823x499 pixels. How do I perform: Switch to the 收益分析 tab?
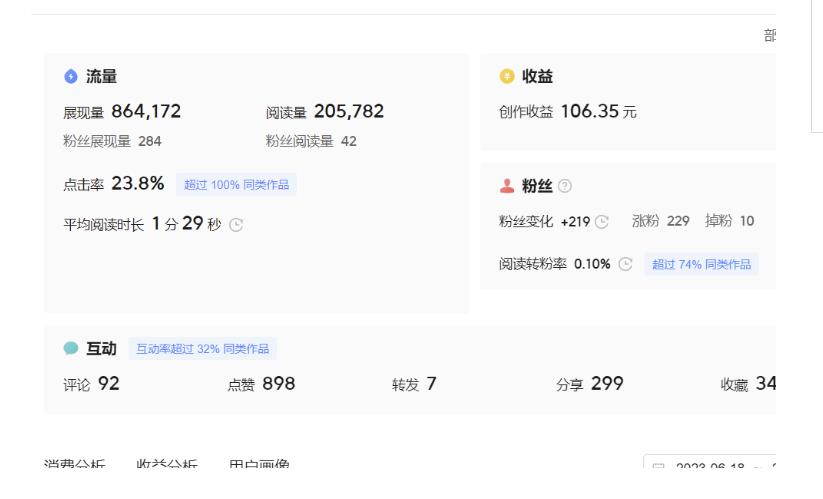[x=167, y=466]
